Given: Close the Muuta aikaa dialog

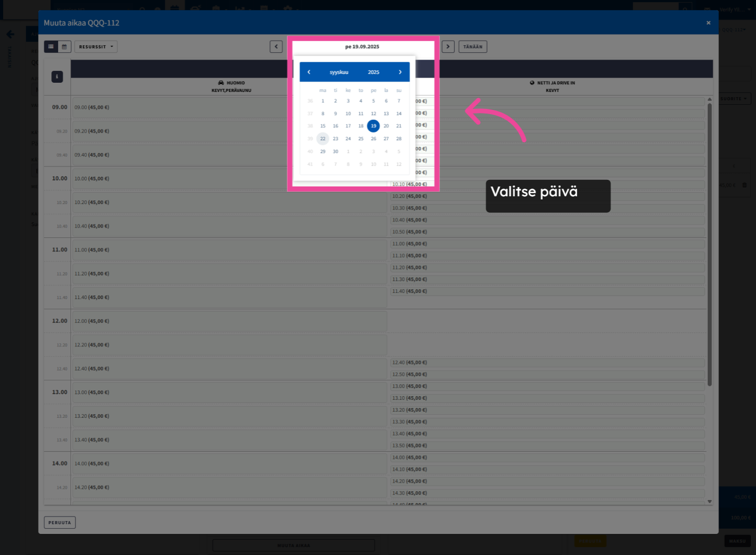Looking at the screenshot, I should point(709,23).
